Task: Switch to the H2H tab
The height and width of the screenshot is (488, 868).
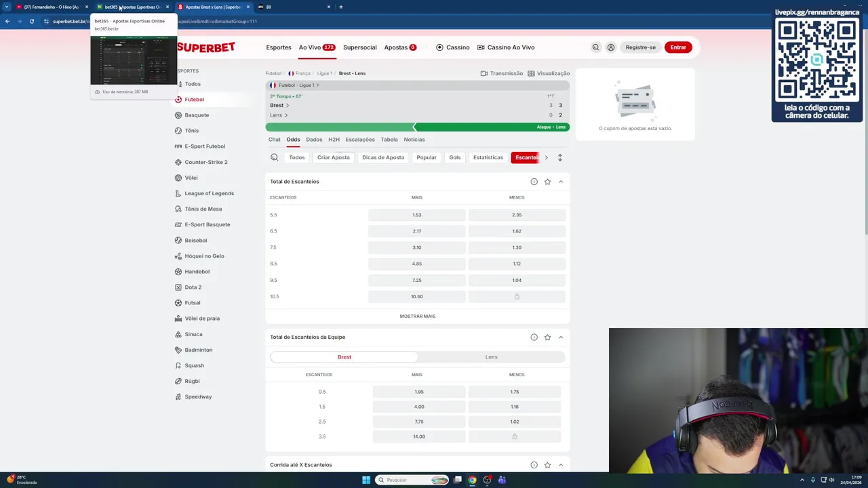Action: (334, 140)
